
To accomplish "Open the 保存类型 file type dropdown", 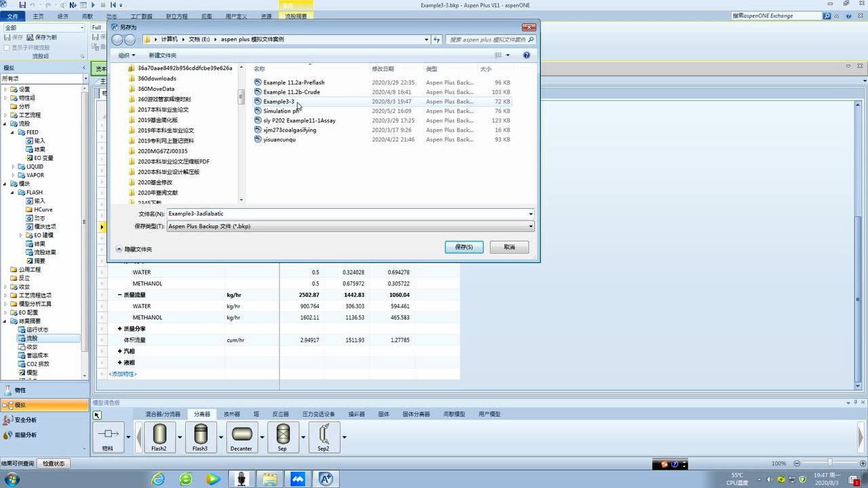I will [x=530, y=226].
